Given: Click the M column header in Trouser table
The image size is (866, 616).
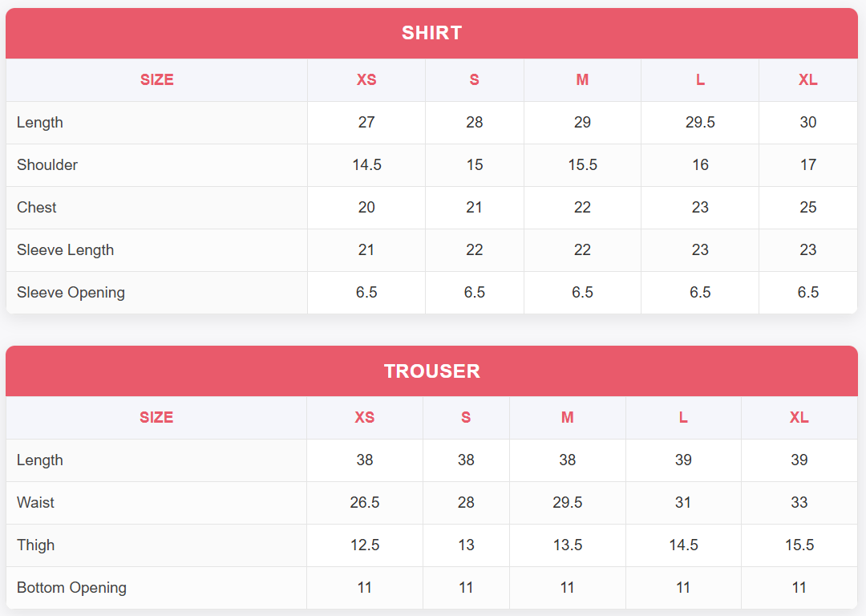Looking at the screenshot, I should click(x=567, y=417).
